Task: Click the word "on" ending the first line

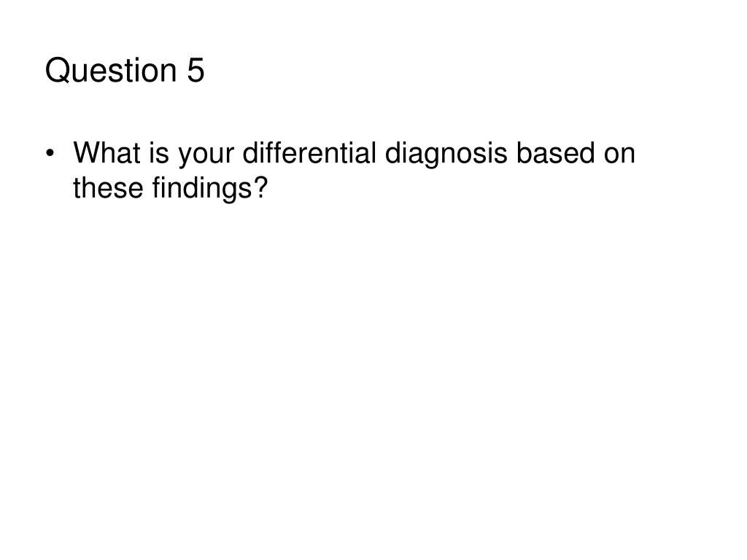Action: pos(619,156)
